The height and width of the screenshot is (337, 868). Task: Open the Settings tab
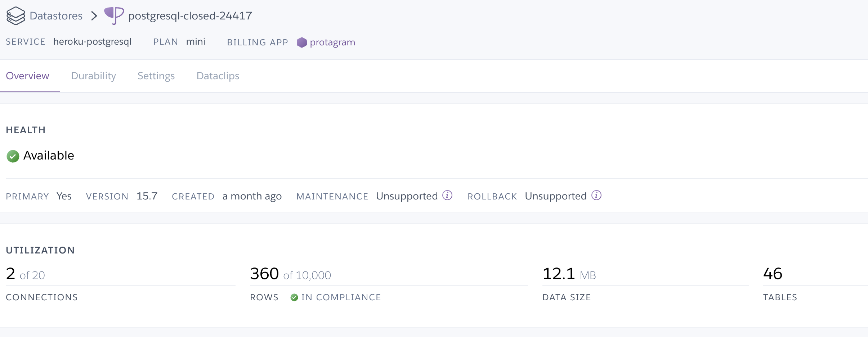pos(156,76)
